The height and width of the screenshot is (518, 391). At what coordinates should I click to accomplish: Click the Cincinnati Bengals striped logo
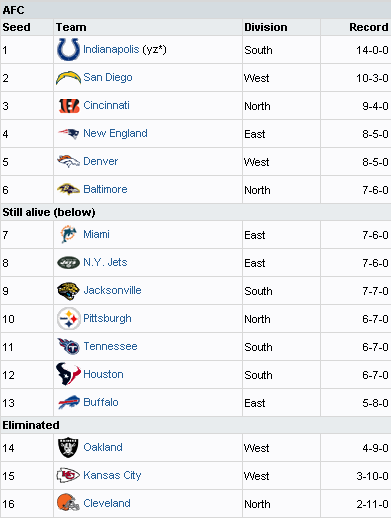click(x=69, y=106)
